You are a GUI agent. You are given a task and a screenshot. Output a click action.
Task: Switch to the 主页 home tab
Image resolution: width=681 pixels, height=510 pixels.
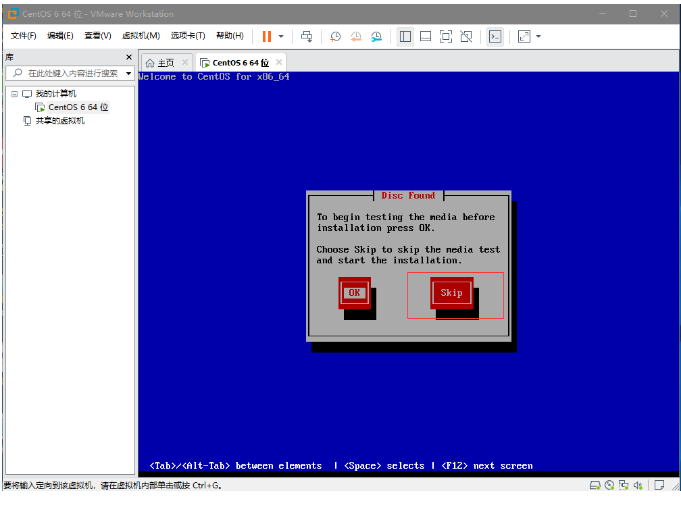coord(160,62)
